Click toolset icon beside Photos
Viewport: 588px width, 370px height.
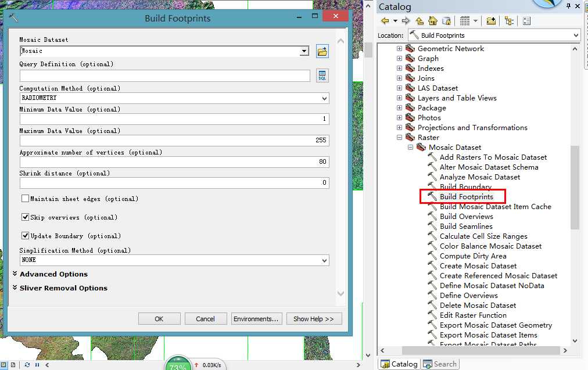point(410,117)
